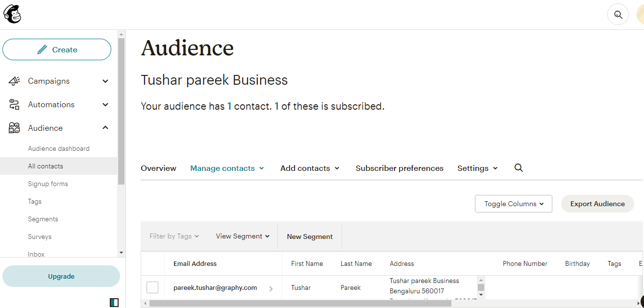Switch to the Overview tab
Viewport: 644px width, 308px height.
pos(158,168)
